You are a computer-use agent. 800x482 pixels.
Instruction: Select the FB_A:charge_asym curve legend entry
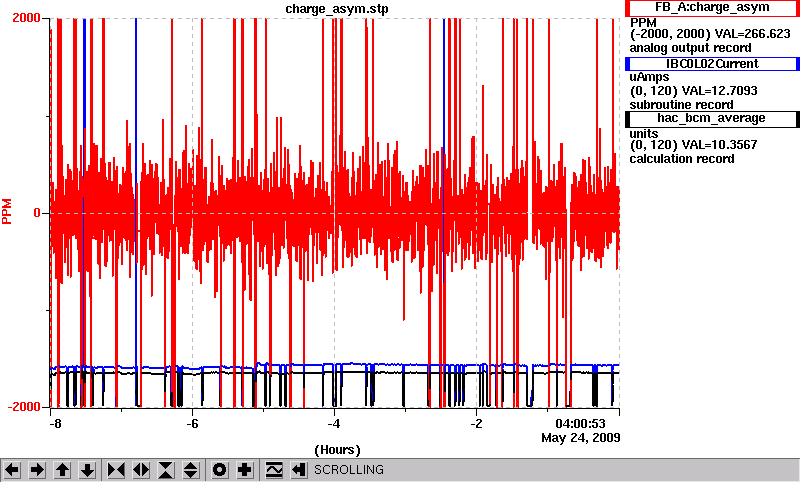pos(712,8)
